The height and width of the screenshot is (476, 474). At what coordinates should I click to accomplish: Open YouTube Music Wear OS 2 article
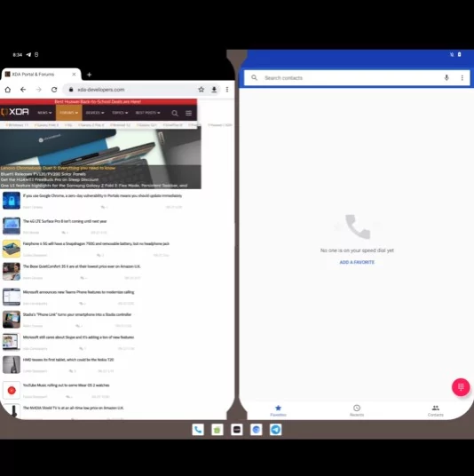click(67, 385)
